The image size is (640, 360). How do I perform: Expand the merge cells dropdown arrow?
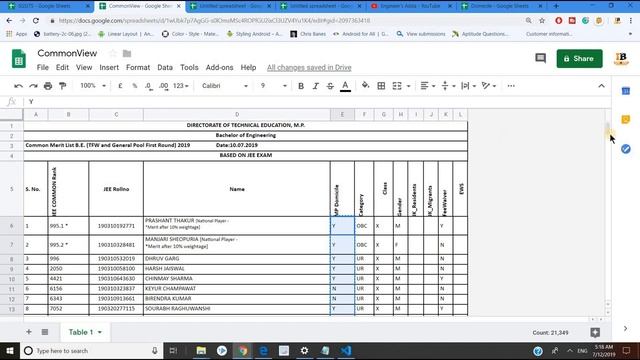pyautogui.click(x=408, y=86)
